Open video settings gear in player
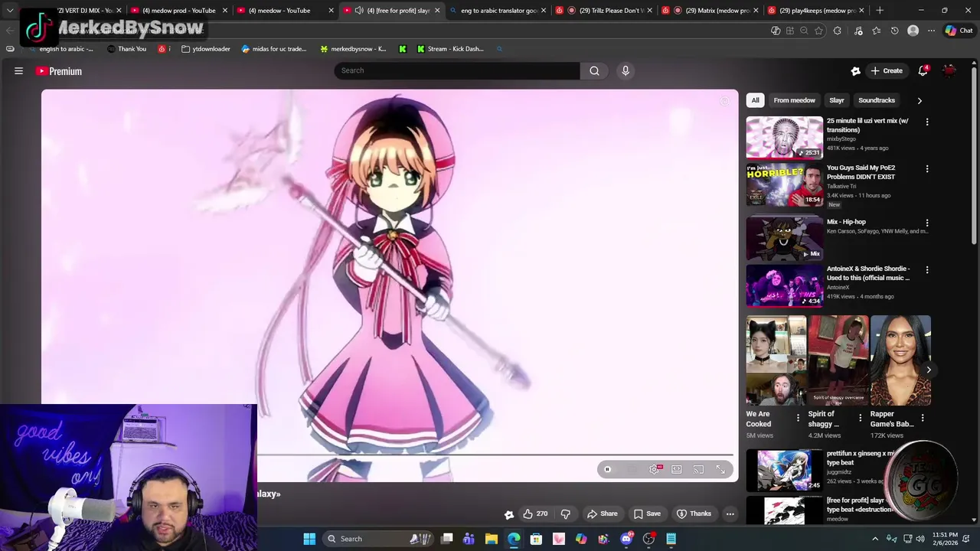The height and width of the screenshot is (551, 980). [655, 469]
